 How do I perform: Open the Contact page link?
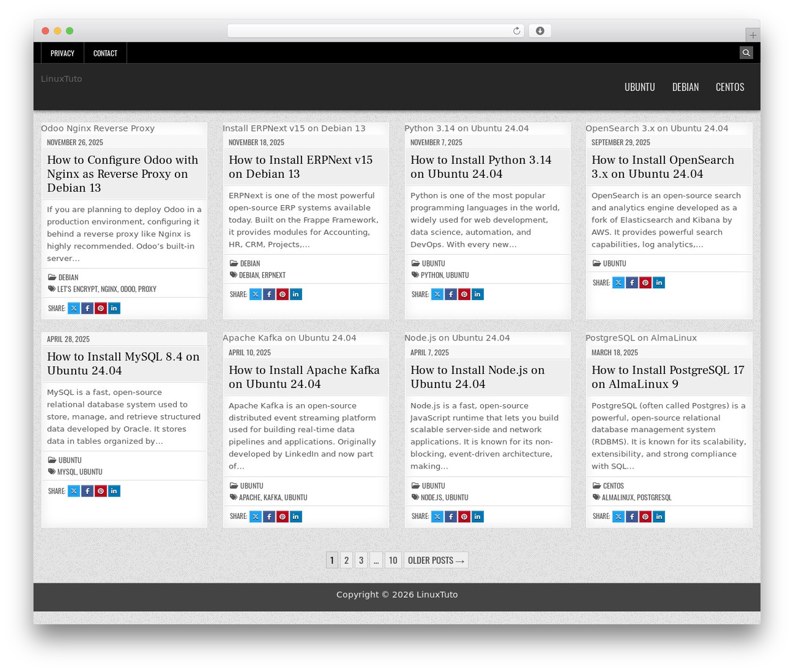coord(105,53)
